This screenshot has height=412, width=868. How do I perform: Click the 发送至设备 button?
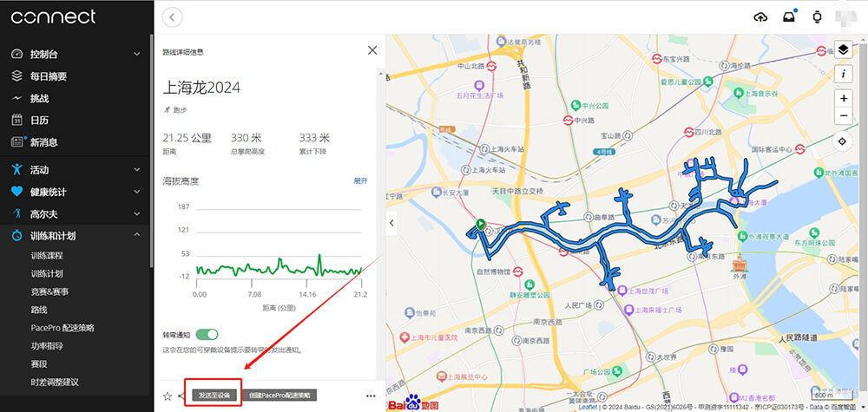point(214,396)
